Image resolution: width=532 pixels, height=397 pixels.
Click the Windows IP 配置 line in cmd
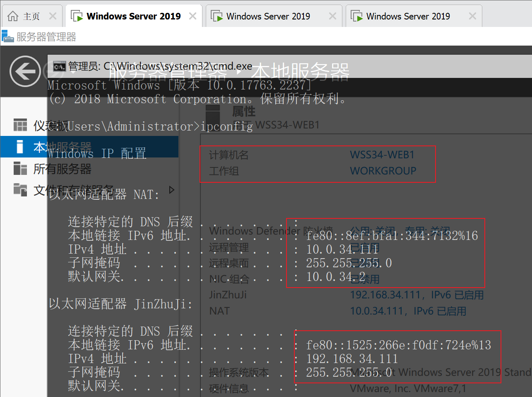click(x=97, y=153)
